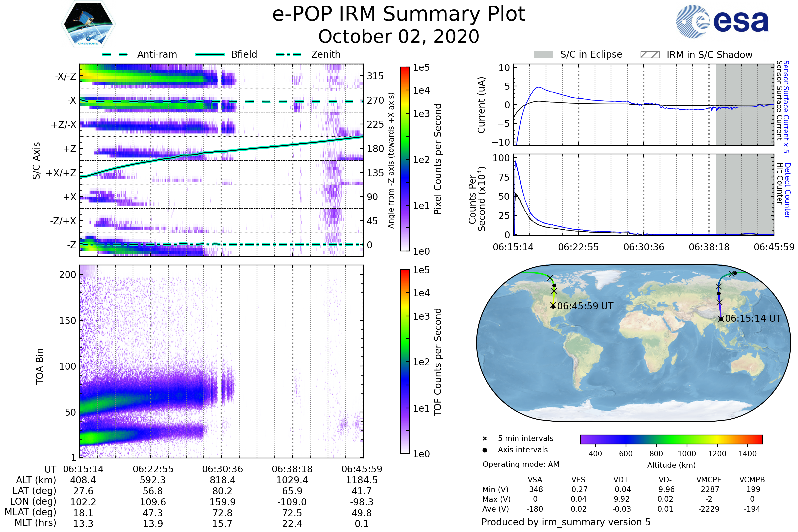798x532 pixels.
Task: Click the ESA logo
Action: (722, 21)
